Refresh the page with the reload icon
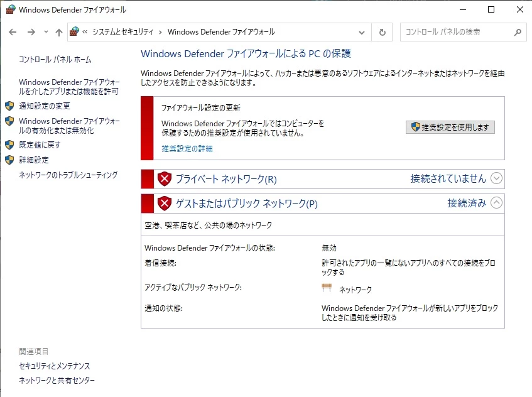This screenshot has height=397, width=532. [x=383, y=32]
